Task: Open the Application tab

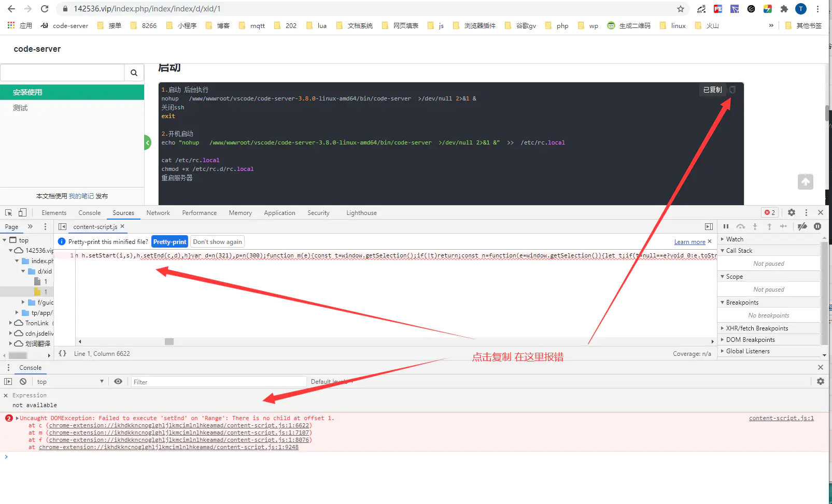Action: tap(279, 213)
